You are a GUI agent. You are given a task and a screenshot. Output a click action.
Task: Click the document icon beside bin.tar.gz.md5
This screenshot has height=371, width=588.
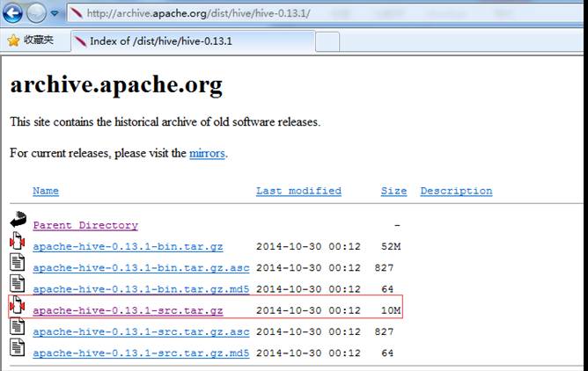point(18,283)
